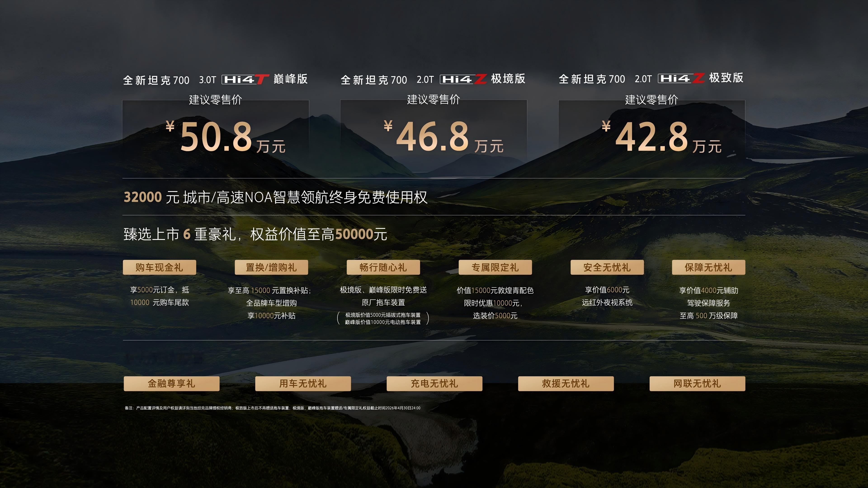
Task: Click the 安全无忧礼 gold label
Action: pos(607,267)
